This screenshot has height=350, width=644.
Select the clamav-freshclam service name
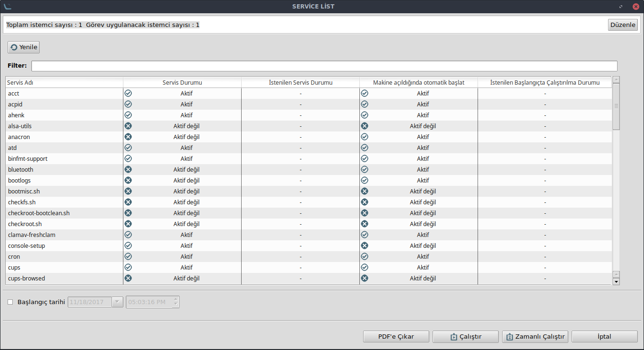coord(32,235)
